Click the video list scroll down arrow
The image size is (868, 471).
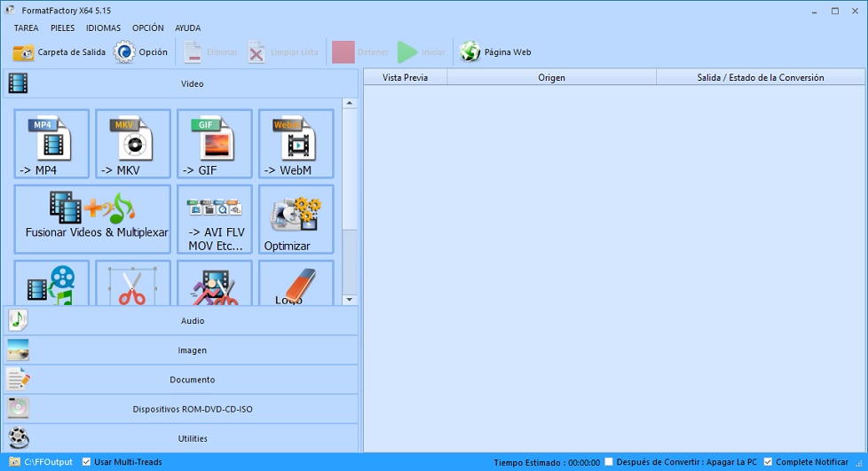[350, 300]
